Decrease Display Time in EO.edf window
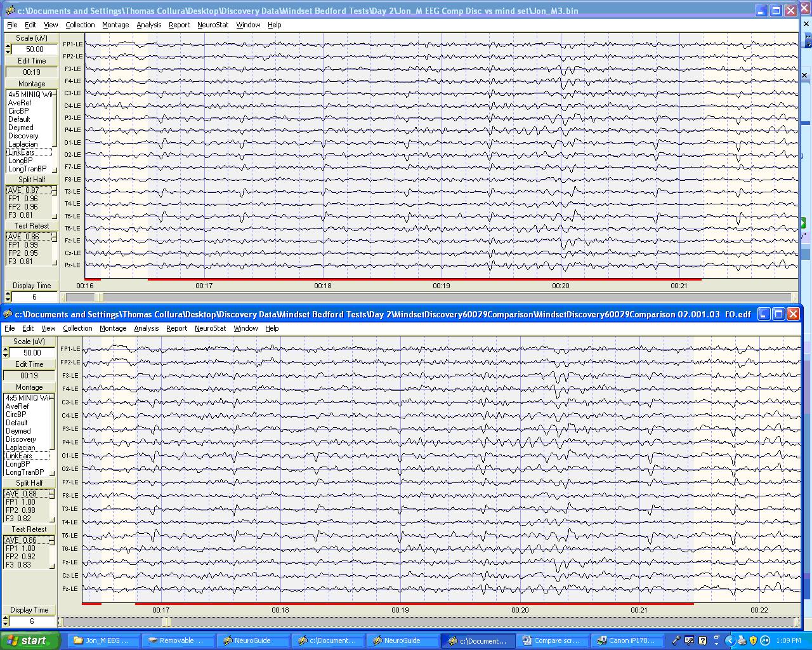Screen dimensions: 812x650 click(x=6, y=624)
